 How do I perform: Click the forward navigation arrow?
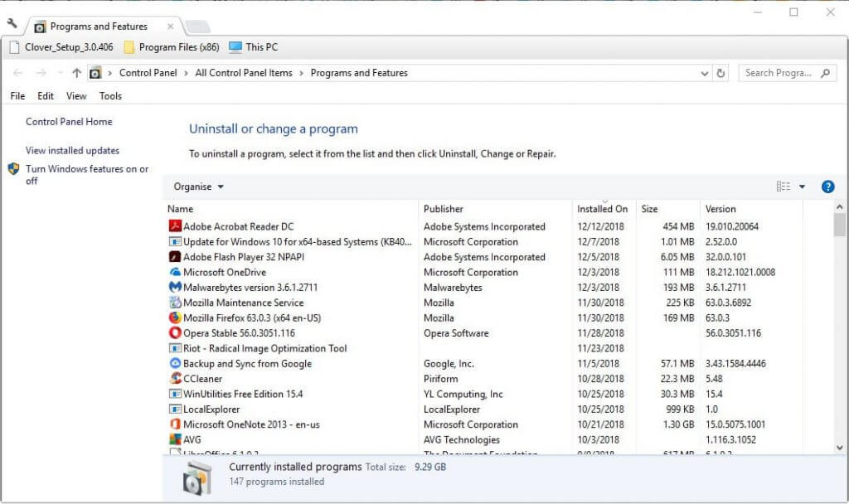[41, 73]
